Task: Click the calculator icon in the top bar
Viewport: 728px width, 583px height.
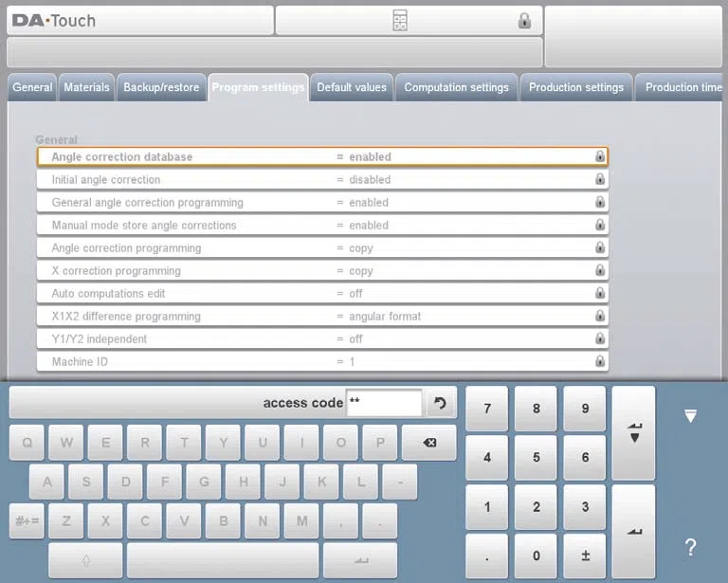Action: (x=400, y=21)
